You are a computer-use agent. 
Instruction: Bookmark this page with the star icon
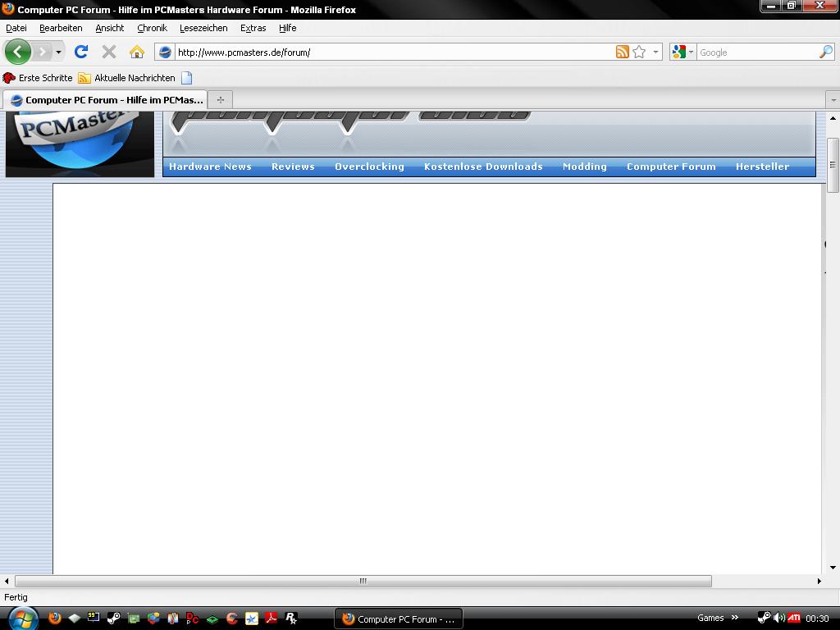pyautogui.click(x=639, y=52)
